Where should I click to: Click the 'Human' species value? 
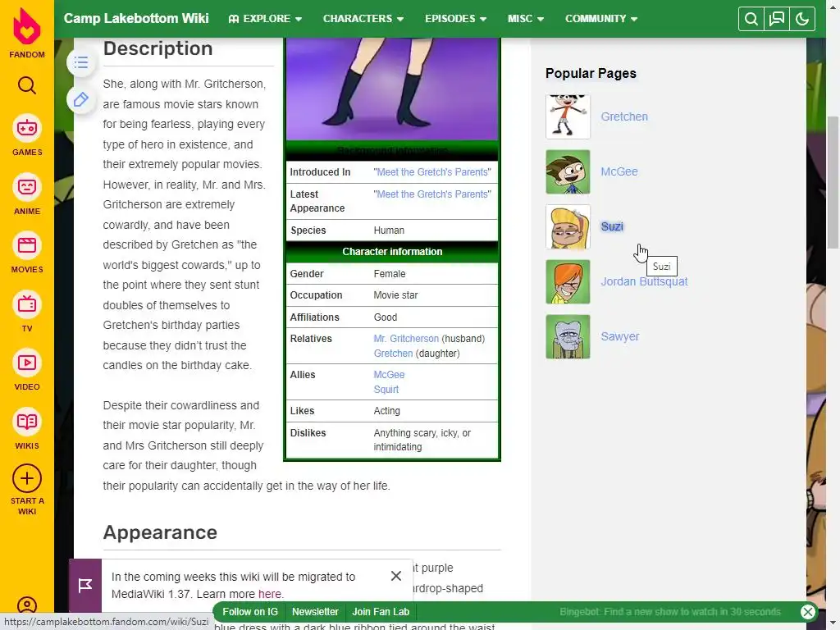click(389, 231)
